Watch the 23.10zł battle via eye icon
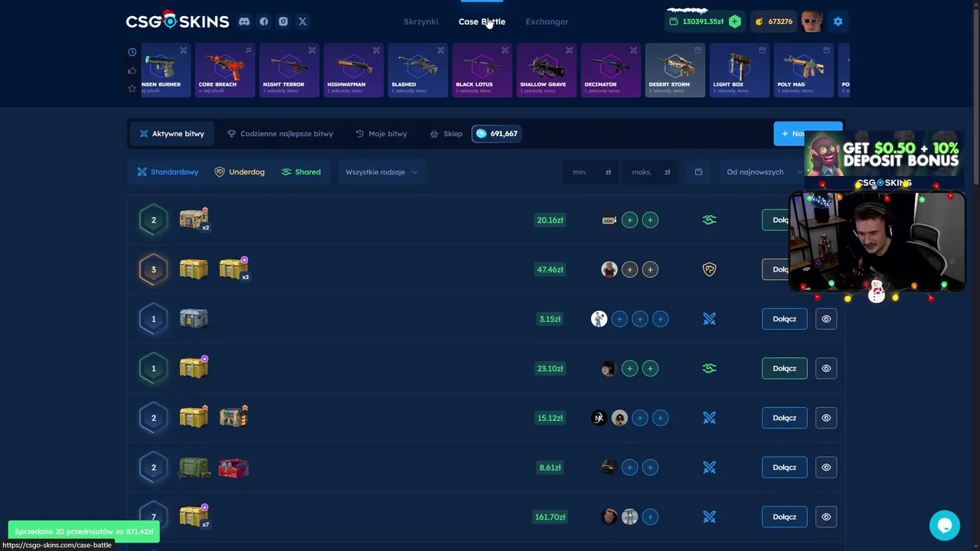The height and width of the screenshot is (551, 980). coord(826,368)
